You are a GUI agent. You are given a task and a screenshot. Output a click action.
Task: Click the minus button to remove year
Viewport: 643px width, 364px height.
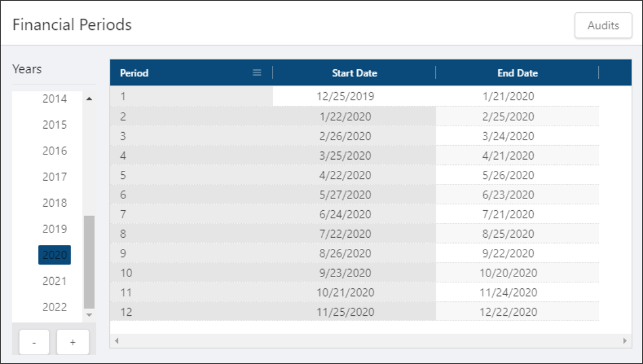click(34, 342)
